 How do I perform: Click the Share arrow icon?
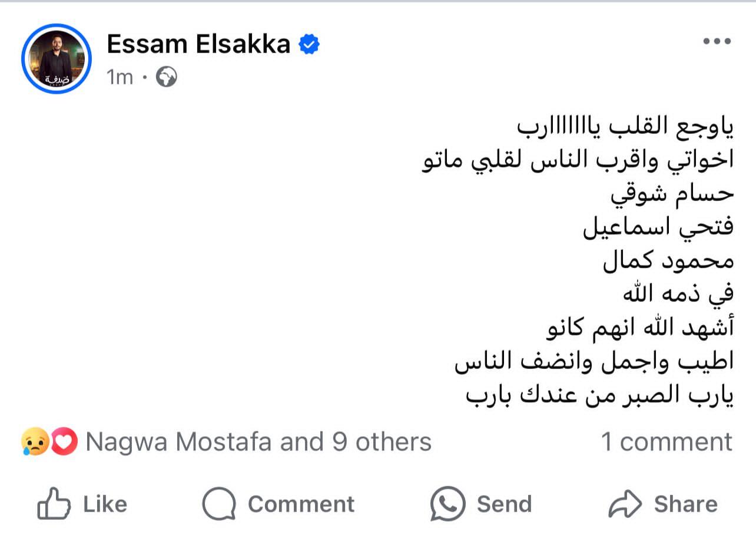coord(624,504)
